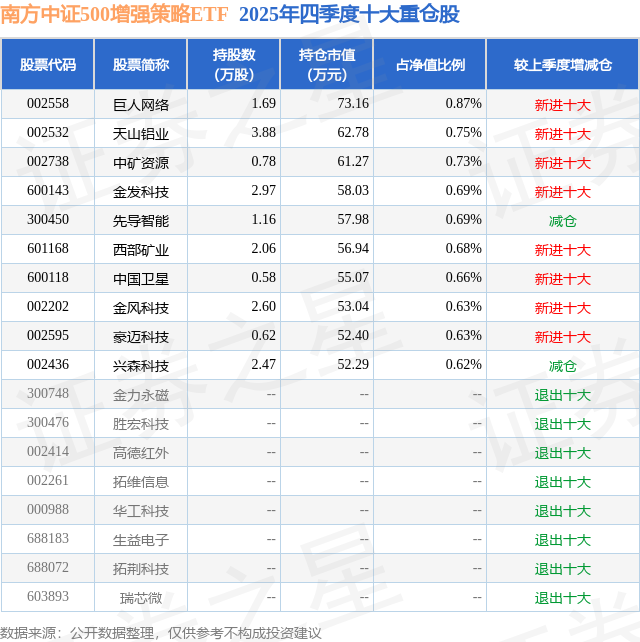Click holdings value 2.97
The width and height of the screenshot is (640, 642).
pyautogui.click(x=263, y=191)
